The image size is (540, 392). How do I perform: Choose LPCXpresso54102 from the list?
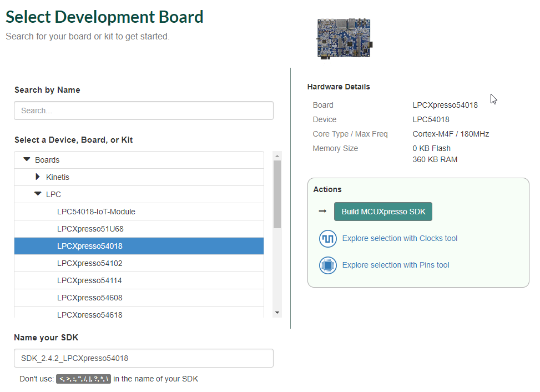(x=90, y=263)
